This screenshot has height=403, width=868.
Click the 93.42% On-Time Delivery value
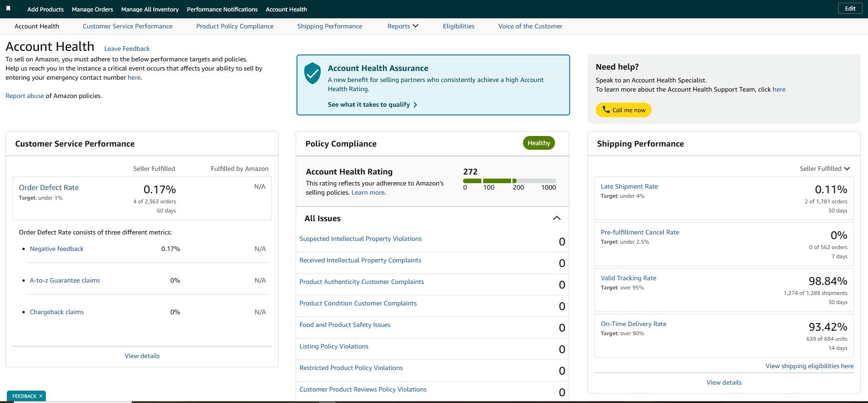(x=828, y=327)
